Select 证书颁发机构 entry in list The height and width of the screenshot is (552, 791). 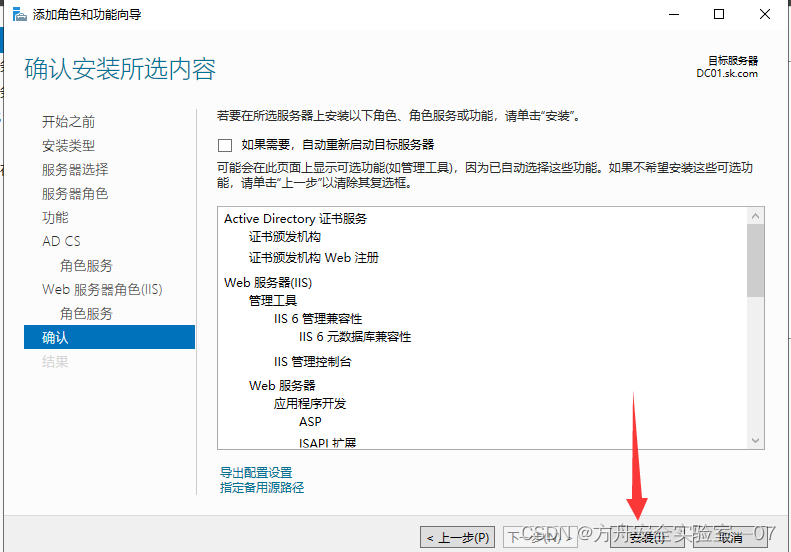pos(285,237)
